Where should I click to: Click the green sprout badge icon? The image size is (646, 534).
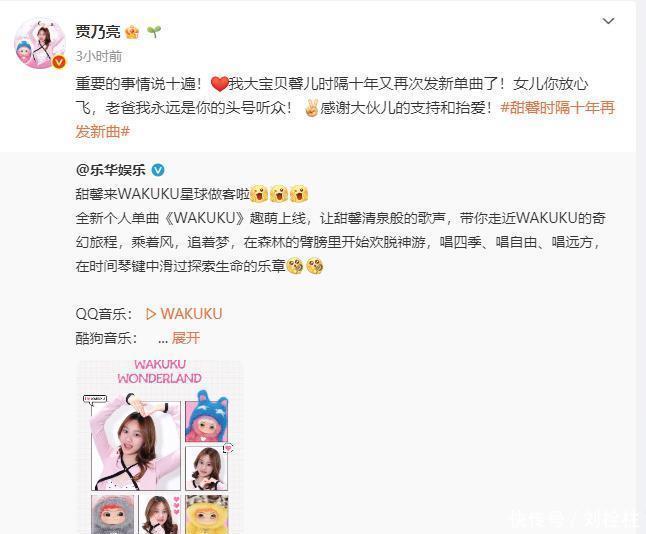[154, 31]
